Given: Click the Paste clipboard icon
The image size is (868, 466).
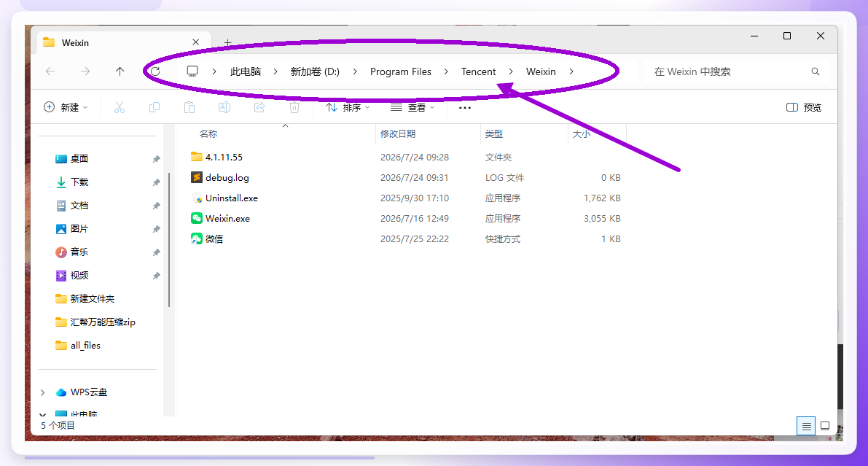Looking at the screenshot, I should [x=189, y=107].
